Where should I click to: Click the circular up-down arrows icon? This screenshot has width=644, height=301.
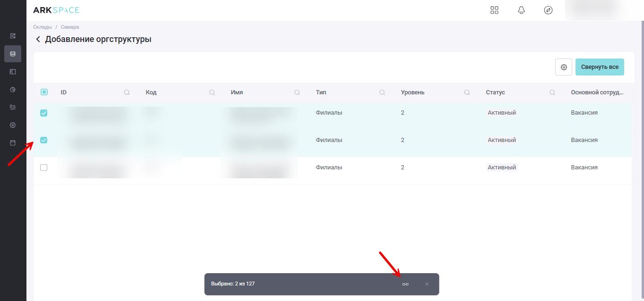[548, 10]
